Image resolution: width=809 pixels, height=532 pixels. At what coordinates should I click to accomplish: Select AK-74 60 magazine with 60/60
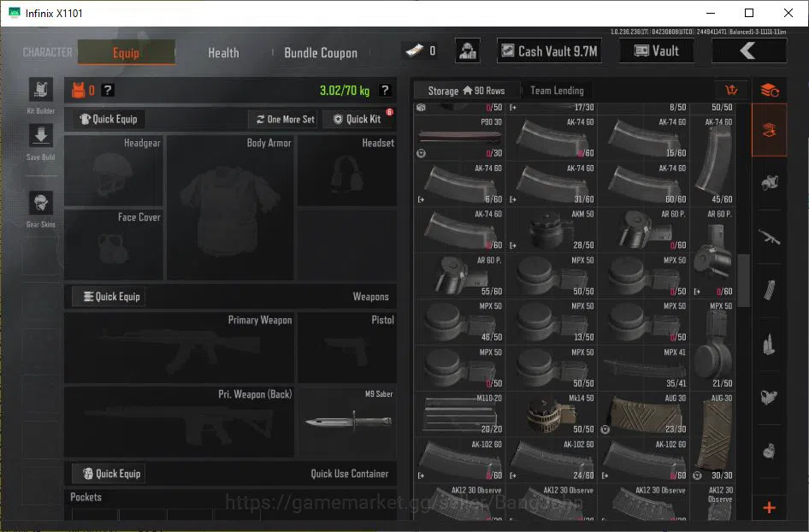tap(644, 184)
